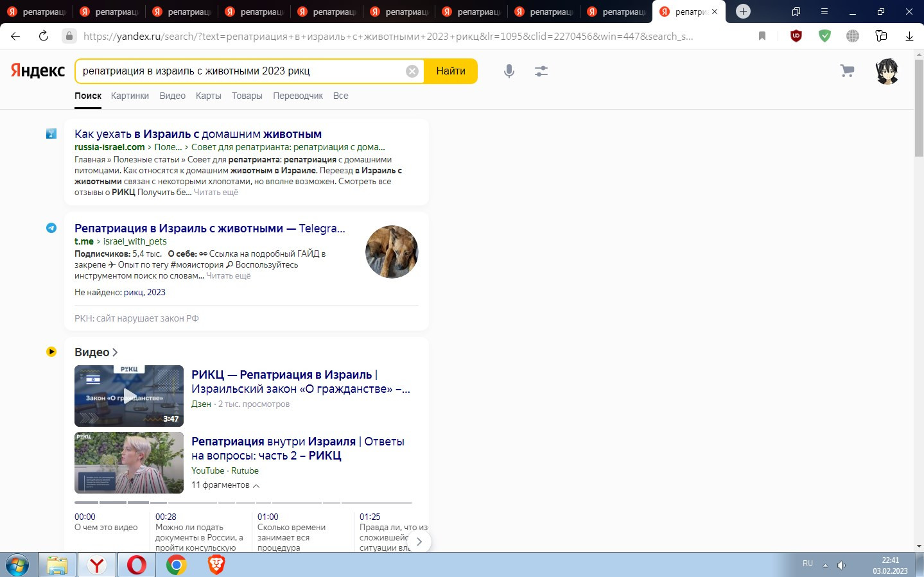Clear the Yandex search query

click(412, 71)
